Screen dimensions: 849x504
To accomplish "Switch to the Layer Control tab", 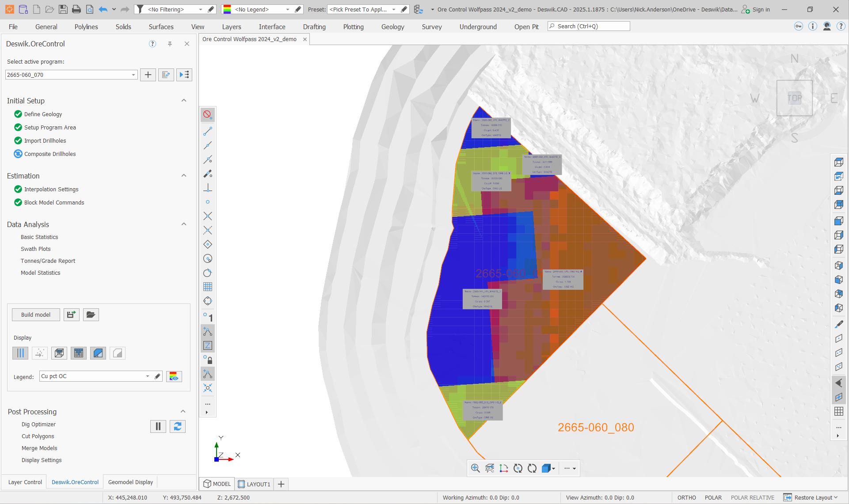I will [x=25, y=482].
